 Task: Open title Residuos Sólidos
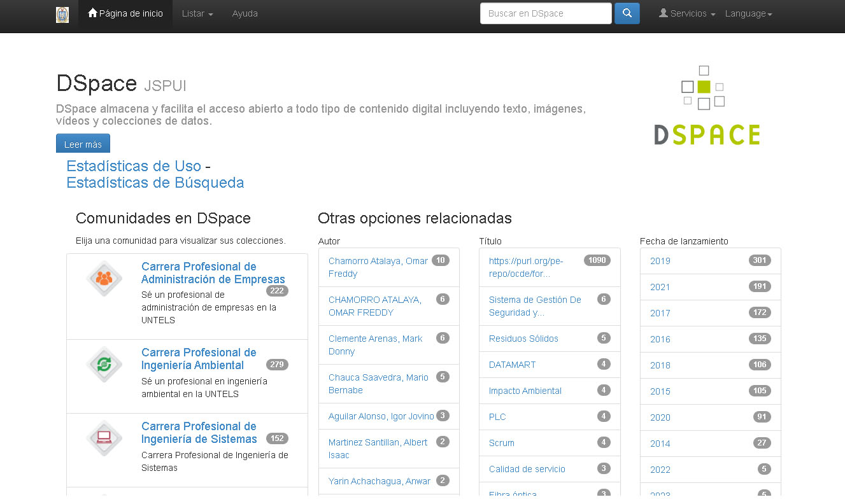(x=523, y=339)
